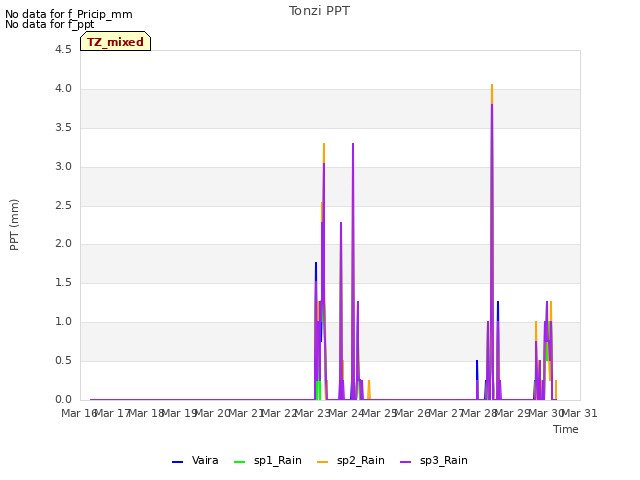Click the 3.5 y-axis tick label
640x480 pixels.
click(63, 128)
